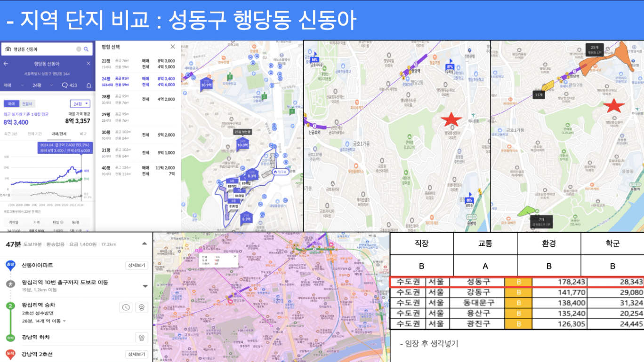Select the 전월세 toggle button
644x362 pixels.
click(27, 103)
